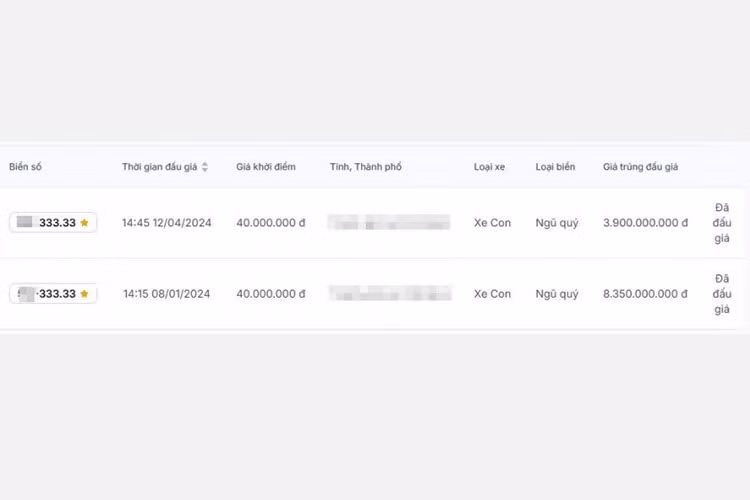Click the Đã đấu giá status in the 3.900.000.000 đ row

click(x=722, y=223)
